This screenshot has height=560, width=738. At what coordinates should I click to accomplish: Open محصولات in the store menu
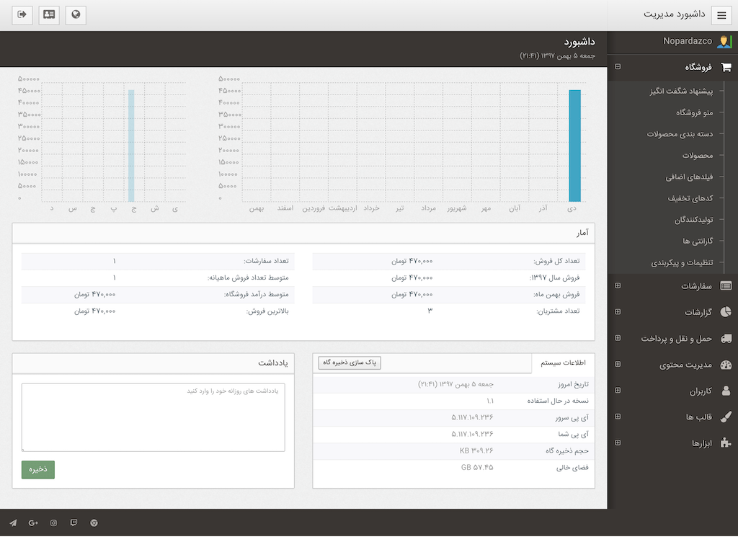coord(697,156)
